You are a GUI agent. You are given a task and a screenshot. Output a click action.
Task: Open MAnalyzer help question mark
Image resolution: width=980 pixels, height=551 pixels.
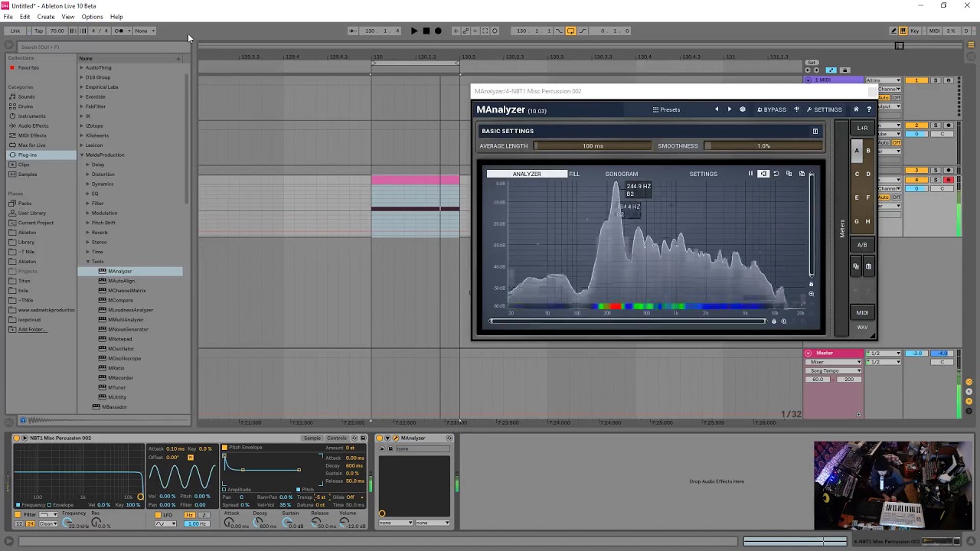tap(868, 109)
